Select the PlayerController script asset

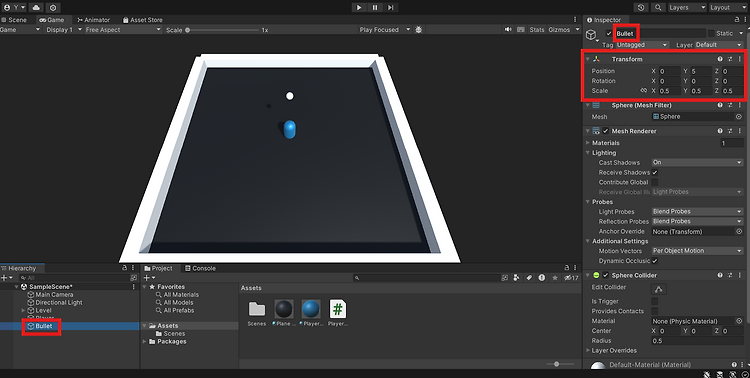pos(338,313)
